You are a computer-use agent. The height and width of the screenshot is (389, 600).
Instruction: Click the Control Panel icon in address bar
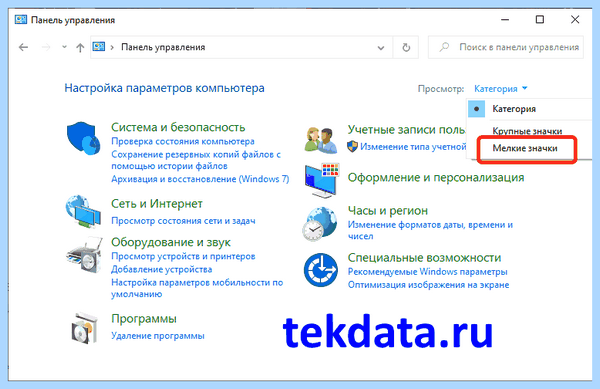click(99, 47)
